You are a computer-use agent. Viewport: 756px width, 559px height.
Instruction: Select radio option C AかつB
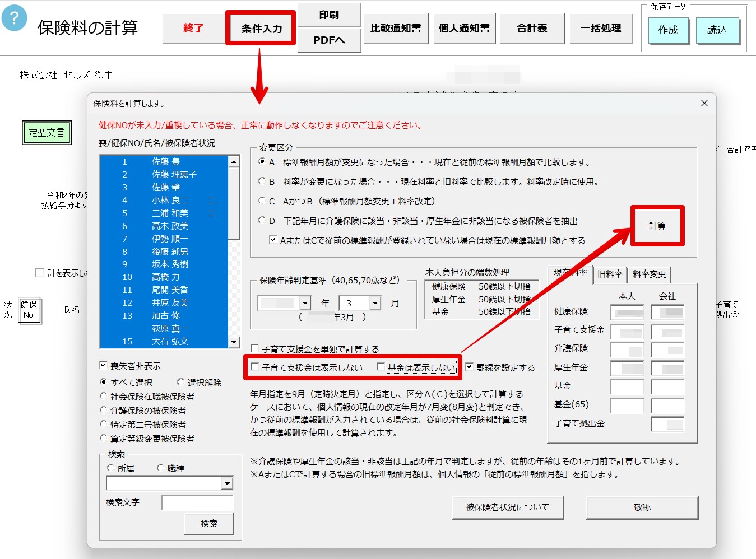click(x=262, y=201)
